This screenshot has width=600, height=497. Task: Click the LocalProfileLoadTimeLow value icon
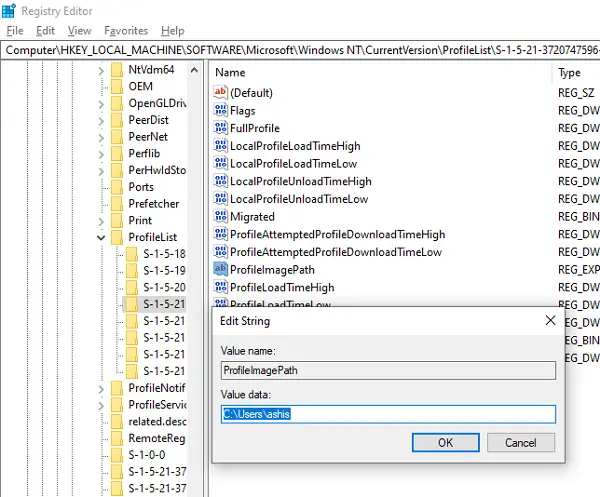click(220, 163)
